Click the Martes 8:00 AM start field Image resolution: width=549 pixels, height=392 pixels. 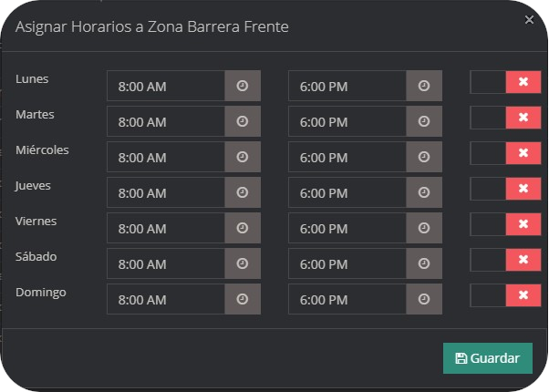[x=166, y=121]
